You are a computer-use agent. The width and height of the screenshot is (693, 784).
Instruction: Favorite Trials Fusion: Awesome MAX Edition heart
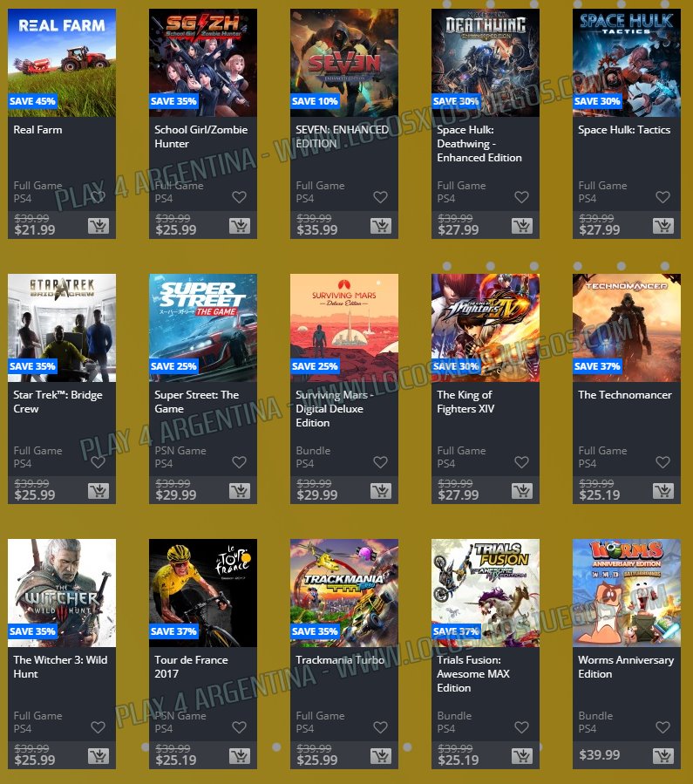pos(521,727)
